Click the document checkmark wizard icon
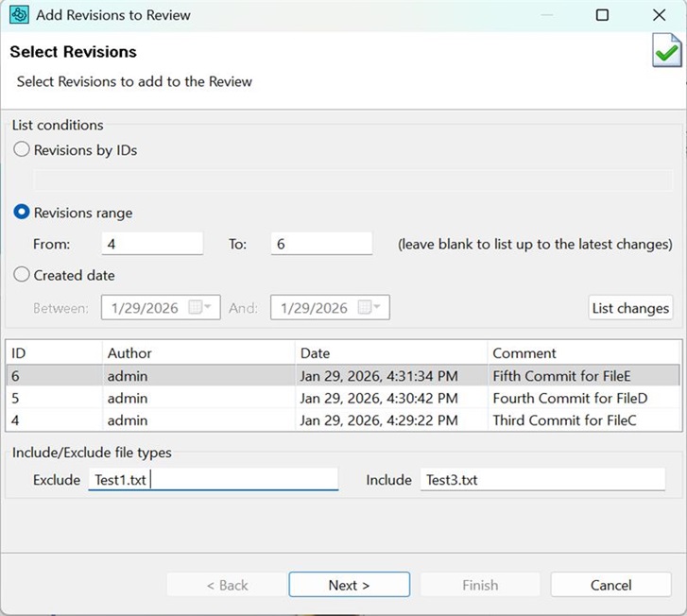This screenshot has width=687, height=616. tap(667, 51)
